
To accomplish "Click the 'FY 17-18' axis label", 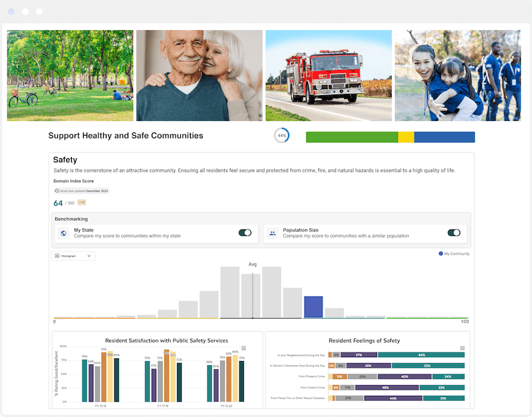I will tap(163, 406).
